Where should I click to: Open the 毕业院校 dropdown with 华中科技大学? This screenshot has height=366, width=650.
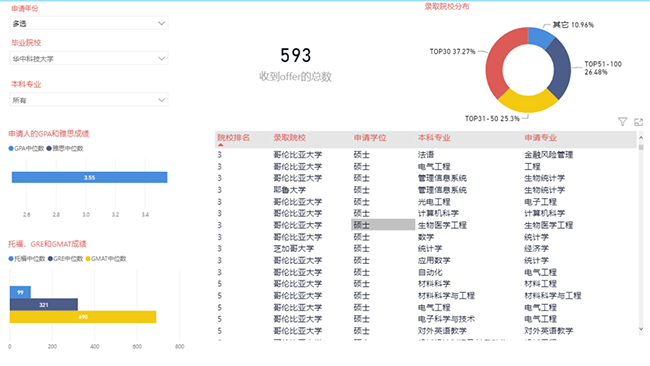click(89, 58)
